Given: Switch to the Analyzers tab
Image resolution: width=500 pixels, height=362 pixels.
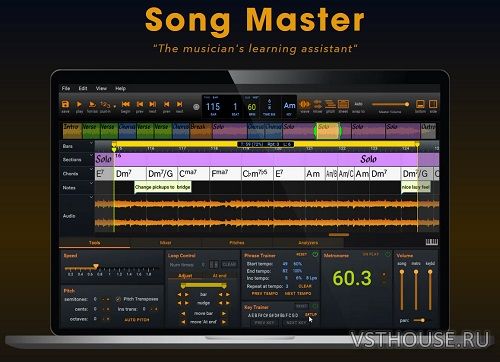Looking at the screenshot, I should click(x=308, y=243).
